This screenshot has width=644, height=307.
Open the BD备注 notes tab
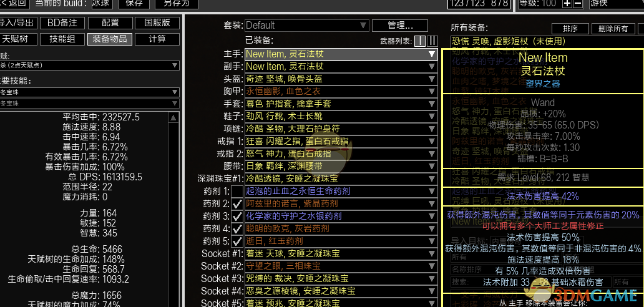(x=62, y=22)
